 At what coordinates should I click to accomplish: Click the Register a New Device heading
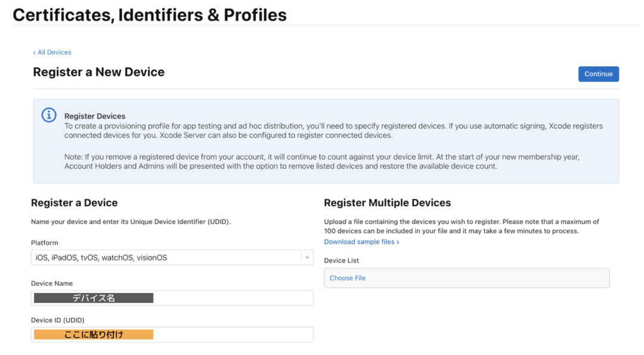[98, 72]
